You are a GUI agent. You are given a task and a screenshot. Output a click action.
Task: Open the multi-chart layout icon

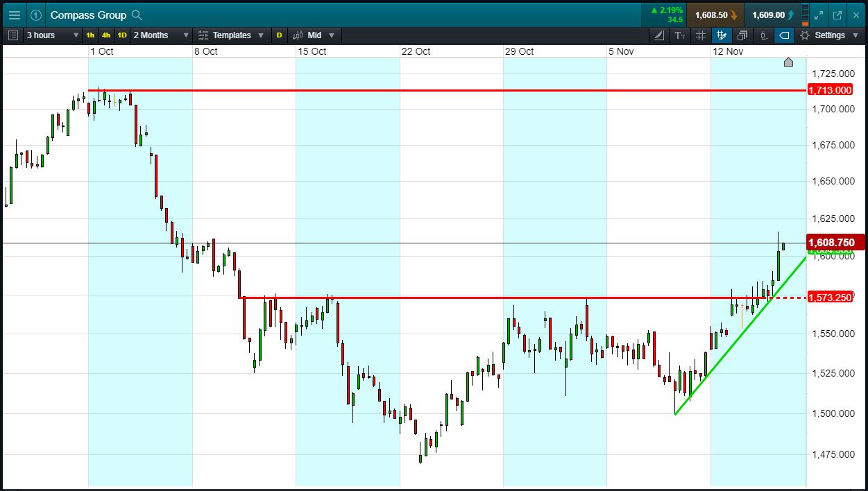pyautogui.click(x=742, y=35)
